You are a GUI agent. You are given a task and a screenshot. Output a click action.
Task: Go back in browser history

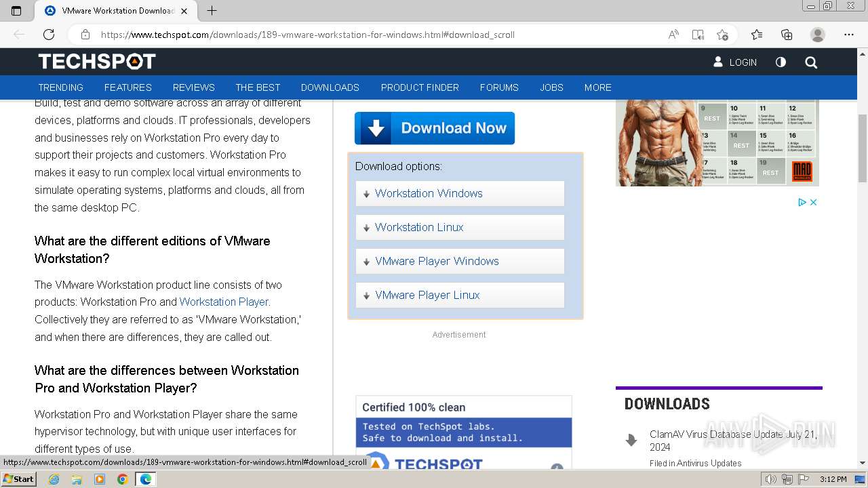click(19, 35)
